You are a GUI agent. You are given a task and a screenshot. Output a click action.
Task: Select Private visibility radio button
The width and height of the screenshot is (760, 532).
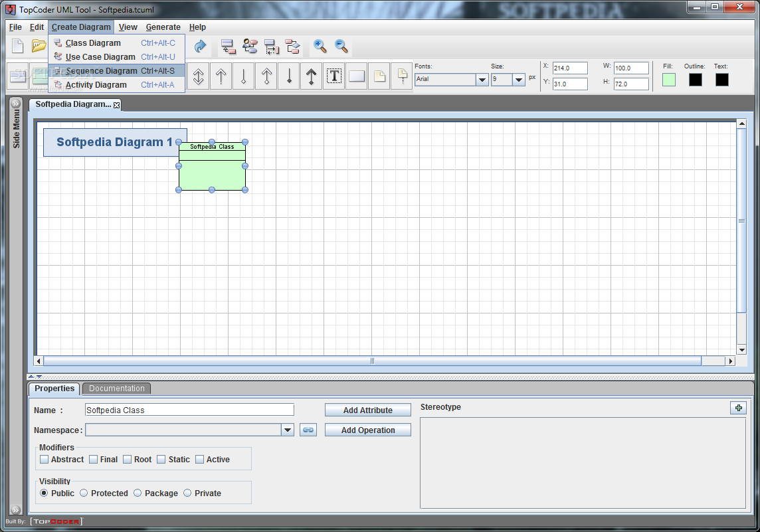click(x=187, y=493)
